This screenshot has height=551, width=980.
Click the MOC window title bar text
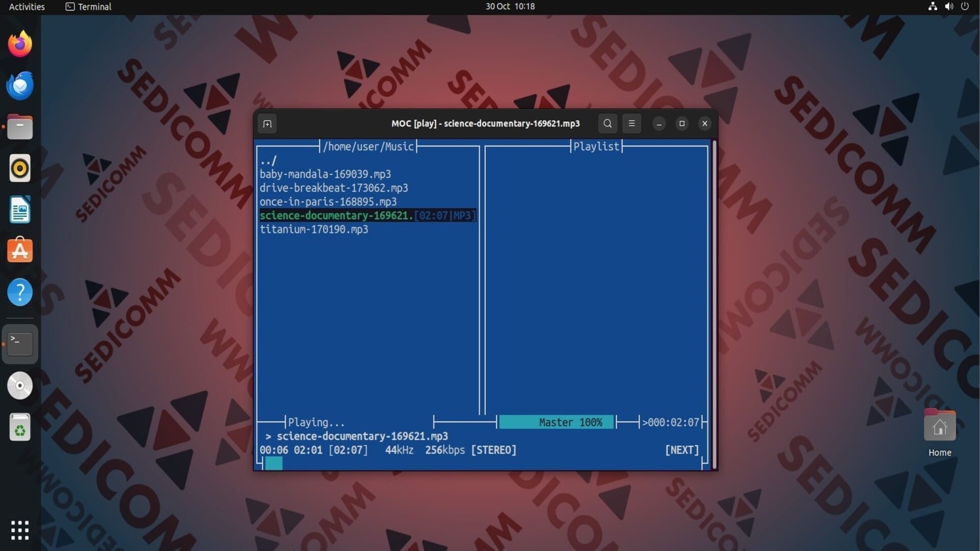coord(485,123)
